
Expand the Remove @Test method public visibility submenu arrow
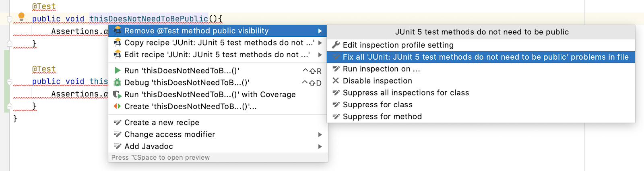(x=320, y=31)
